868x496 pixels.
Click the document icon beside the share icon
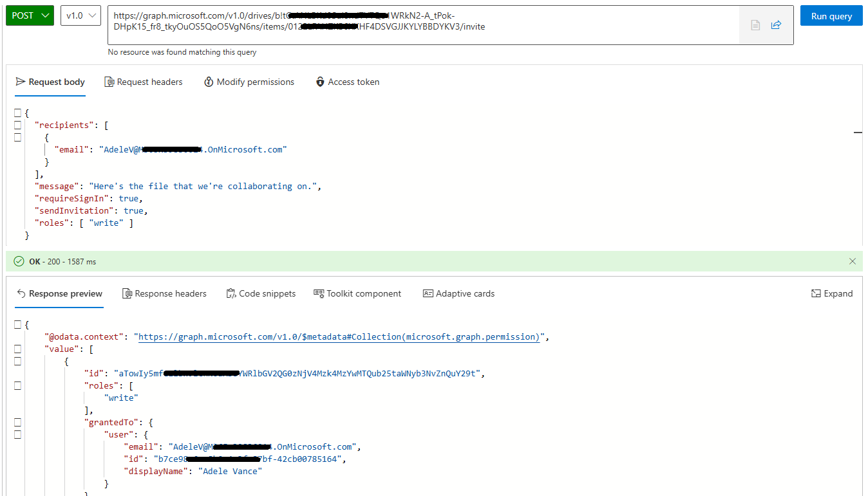pyautogui.click(x=755, y=24)
